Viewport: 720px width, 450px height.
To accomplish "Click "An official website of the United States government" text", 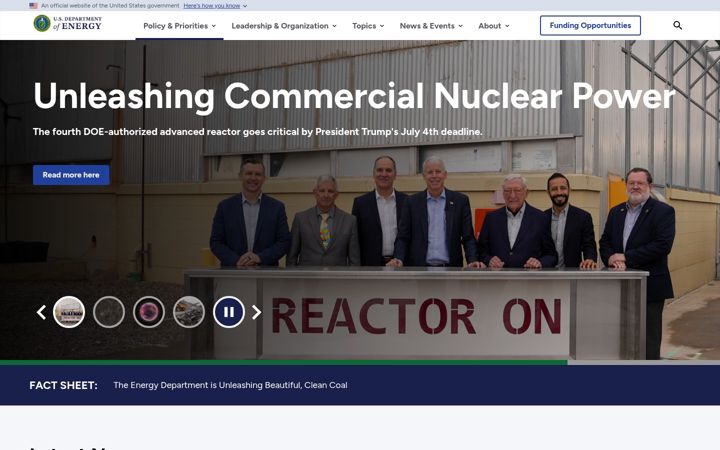I will 110,6.
